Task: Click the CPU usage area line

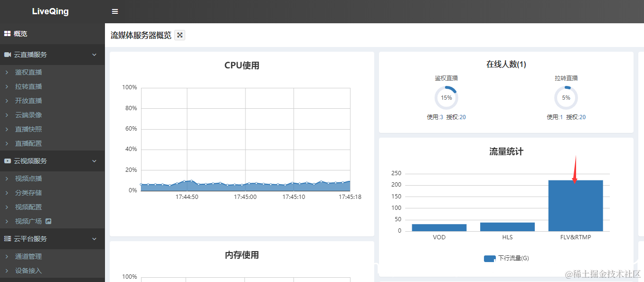Action: point(245,187)
